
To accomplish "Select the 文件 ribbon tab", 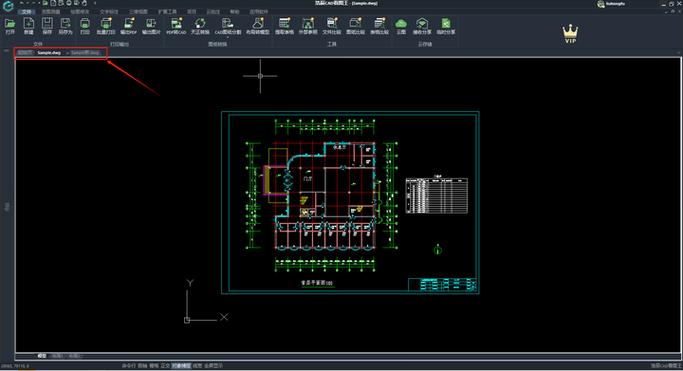I will tap(26, 12).
